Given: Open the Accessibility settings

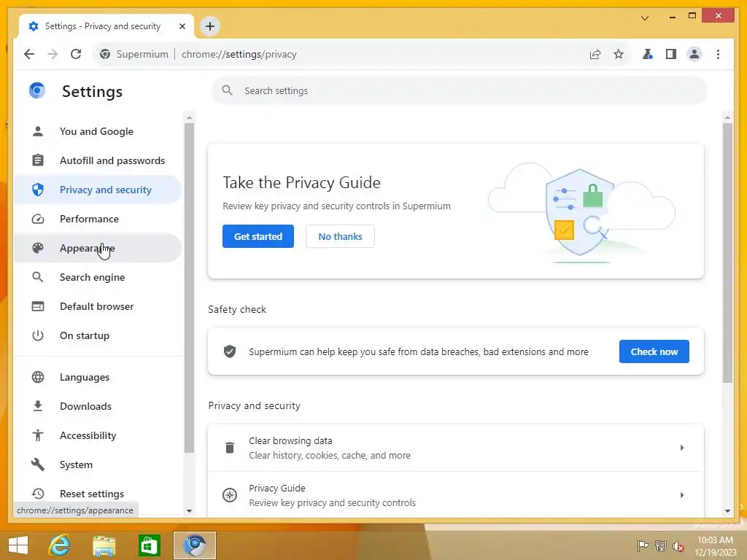Looking at the screenshot, I should [97, 435].
